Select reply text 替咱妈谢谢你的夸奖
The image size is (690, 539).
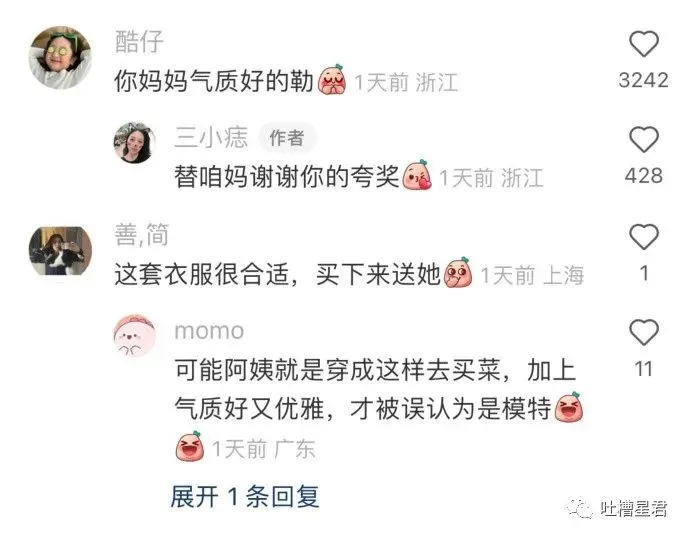[x=286, y=177]
